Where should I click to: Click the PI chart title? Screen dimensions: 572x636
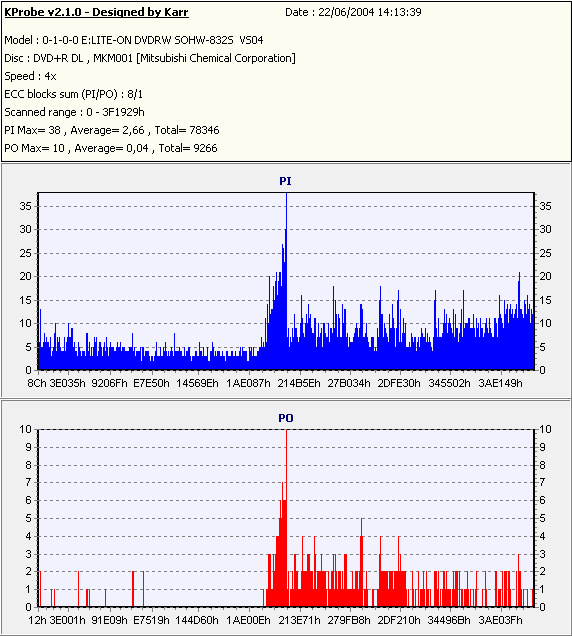[x=285, y=181]
